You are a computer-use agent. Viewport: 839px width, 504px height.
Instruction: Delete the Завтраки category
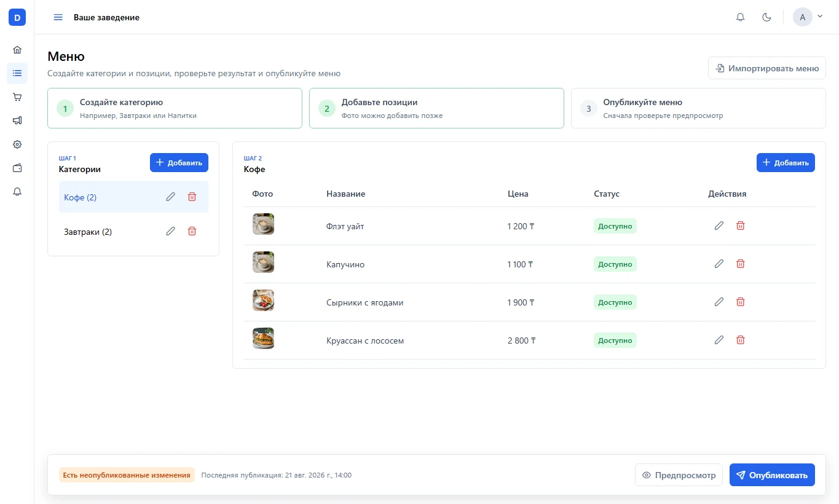(x=192, y=231)
